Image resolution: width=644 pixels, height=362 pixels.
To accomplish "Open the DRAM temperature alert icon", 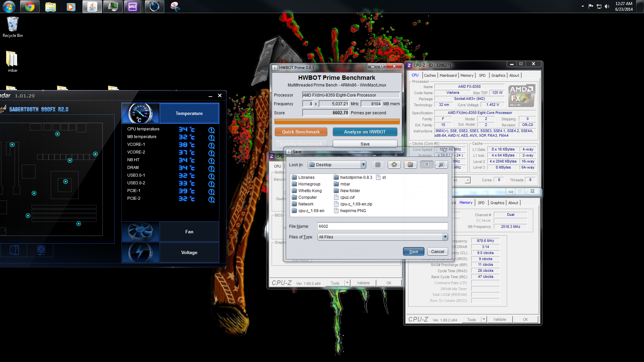I will coord(212,169).
